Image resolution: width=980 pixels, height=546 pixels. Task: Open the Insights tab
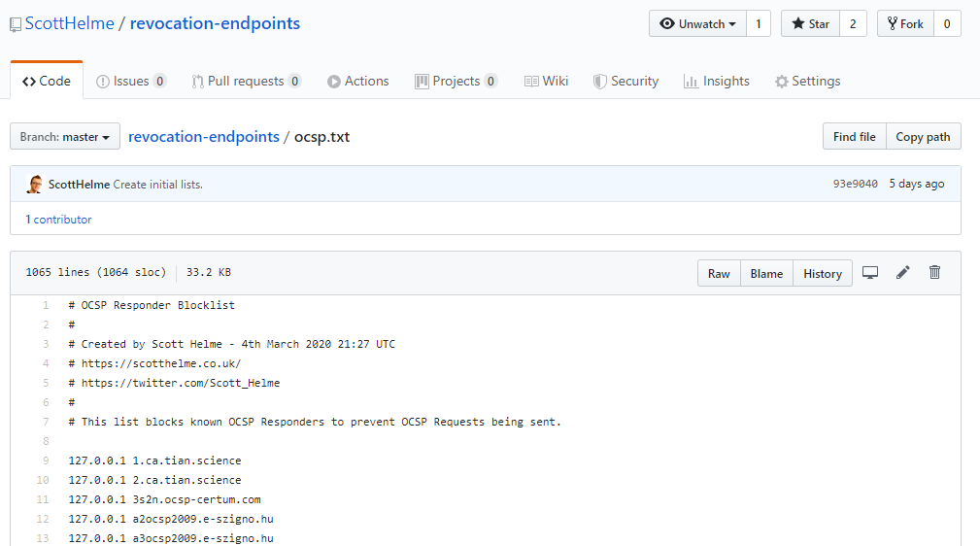(x=716, y=82)
